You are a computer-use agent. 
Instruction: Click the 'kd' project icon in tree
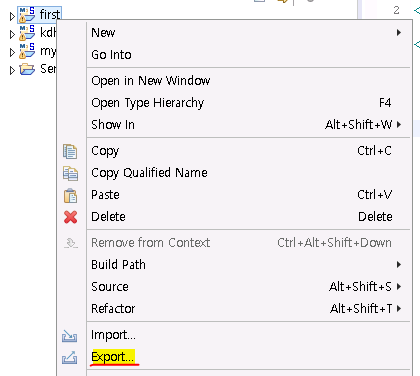(27, 33)
